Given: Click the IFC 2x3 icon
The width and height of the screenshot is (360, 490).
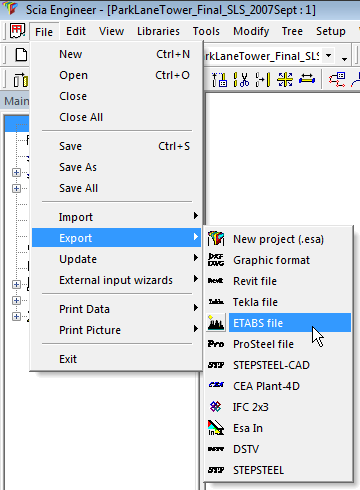Looking at the screenshot, I should 216,407.
